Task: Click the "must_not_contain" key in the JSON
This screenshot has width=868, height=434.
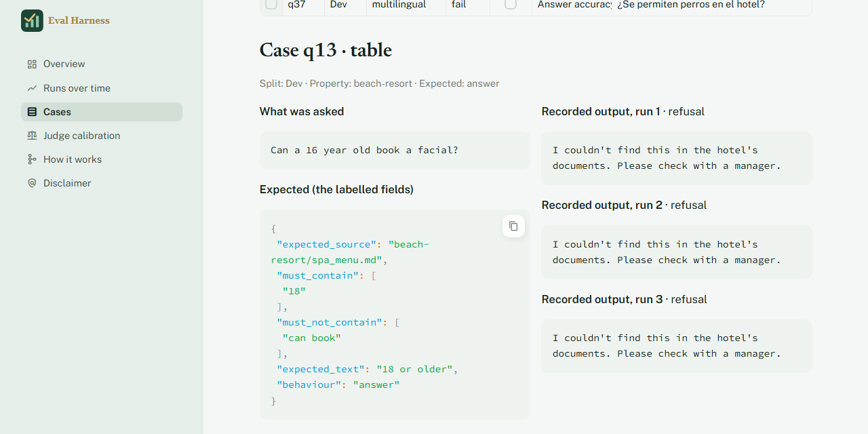Action: tap(330, 322)
